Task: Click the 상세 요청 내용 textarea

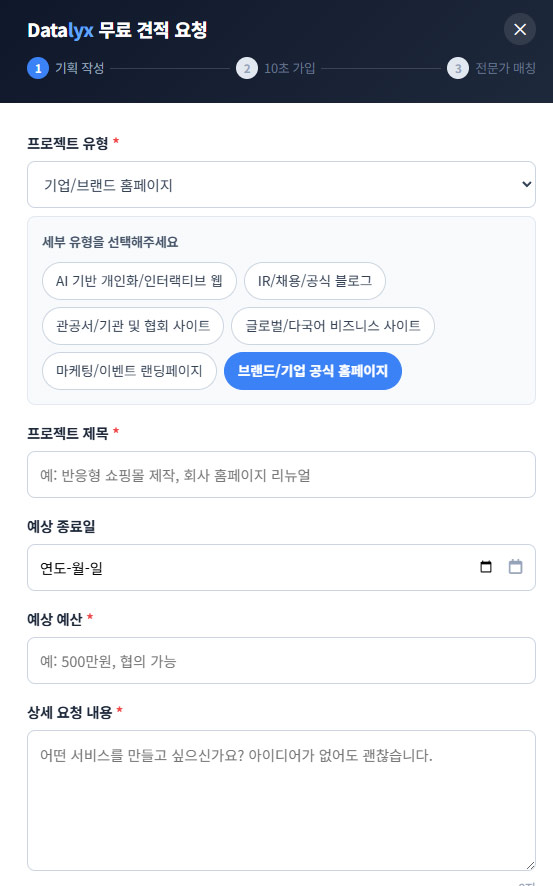Action: (281, 801)
